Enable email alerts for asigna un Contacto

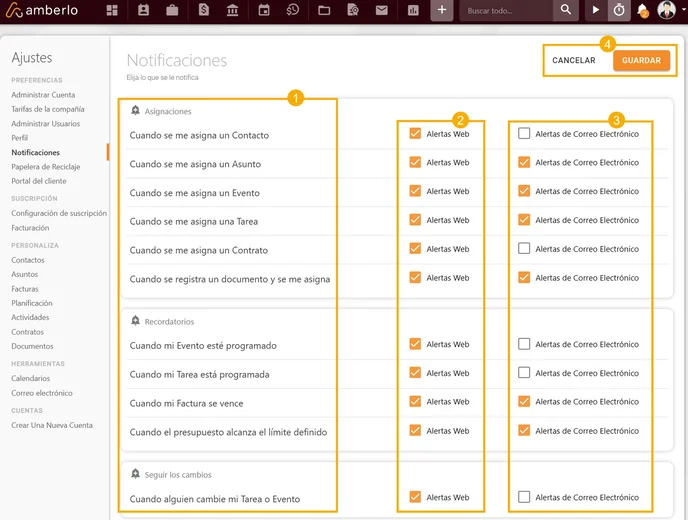tap(524, 133)
